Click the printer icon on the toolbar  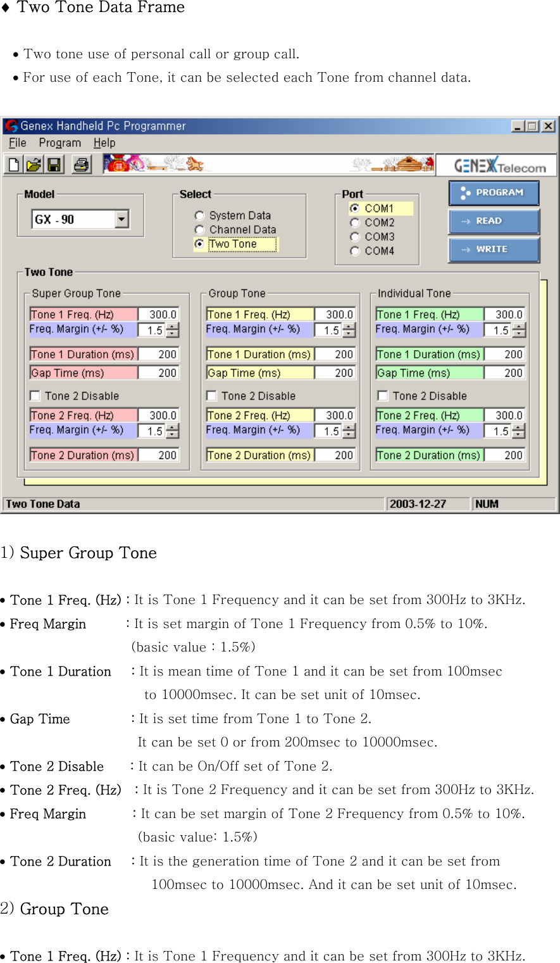point(82,164)
